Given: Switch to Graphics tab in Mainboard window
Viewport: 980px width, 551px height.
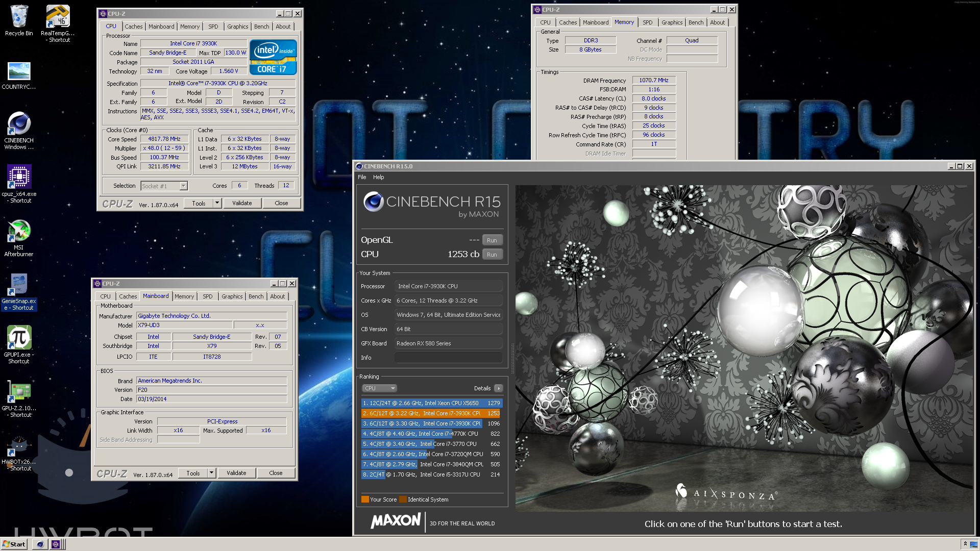Looking at the screenshot, I should pos(232,296).
